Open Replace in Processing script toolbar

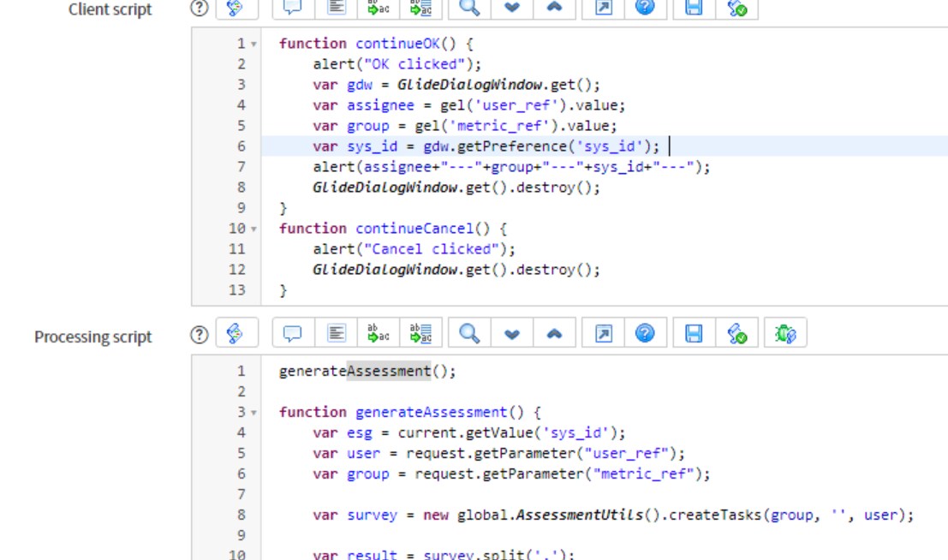[379, 333]
